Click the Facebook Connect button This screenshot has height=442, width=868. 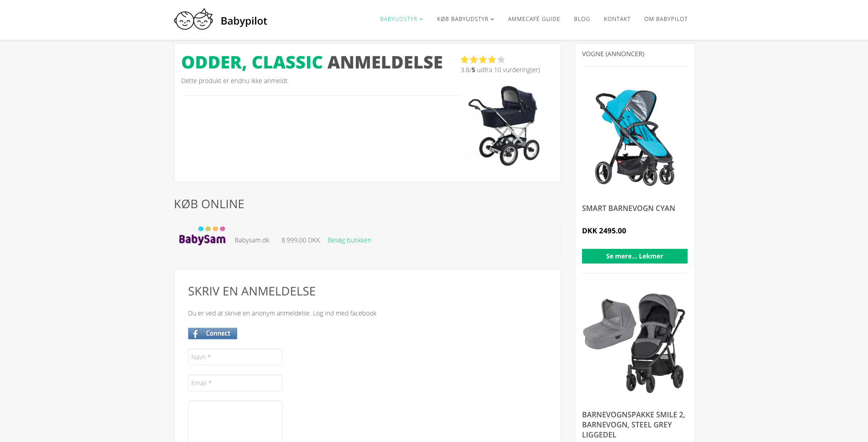(212, 333)
